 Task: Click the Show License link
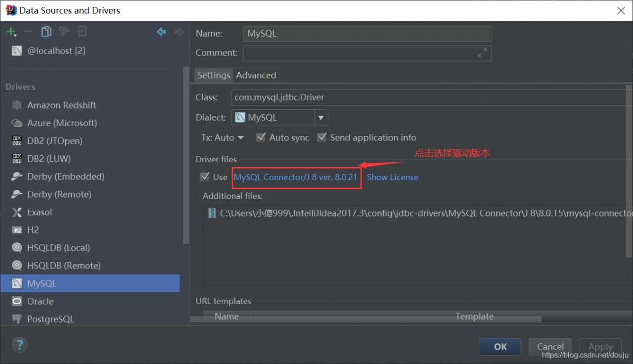click(x=393, y=177)
